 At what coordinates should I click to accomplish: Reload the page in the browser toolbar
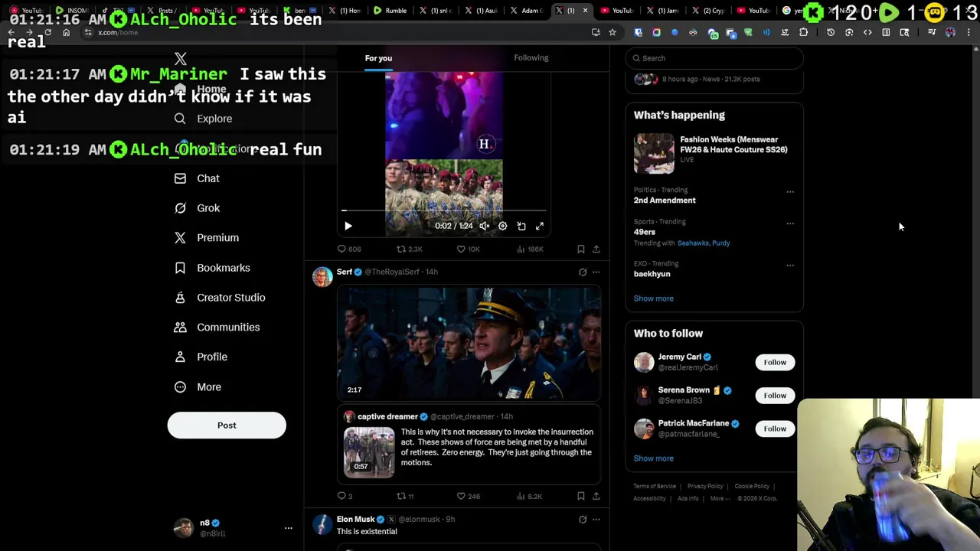click(47, 32)
